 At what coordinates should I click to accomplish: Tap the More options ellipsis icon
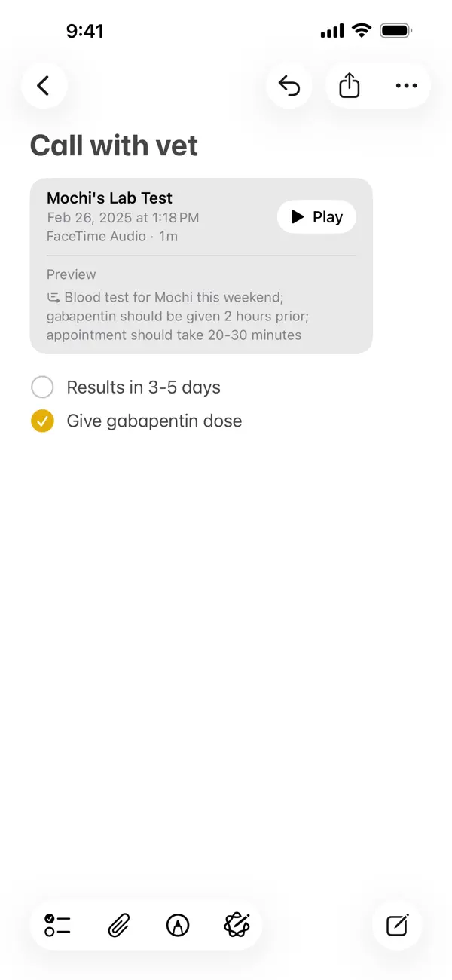[x=406, y=85]
